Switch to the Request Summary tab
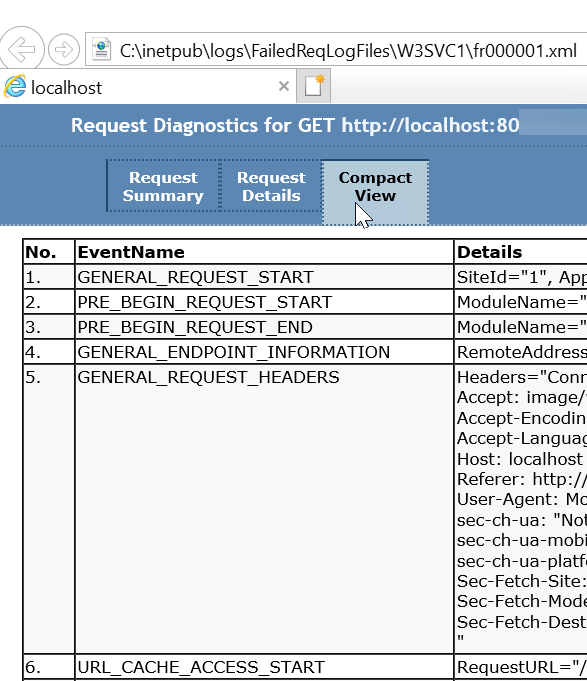 pyautogui.click(x=164, y=186)
